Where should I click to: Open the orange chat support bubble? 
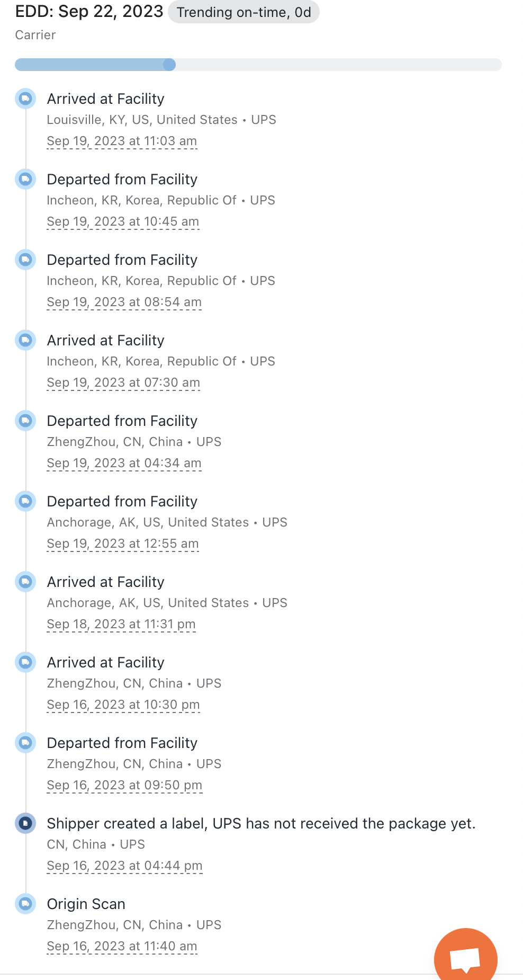[x=465, y=958]
